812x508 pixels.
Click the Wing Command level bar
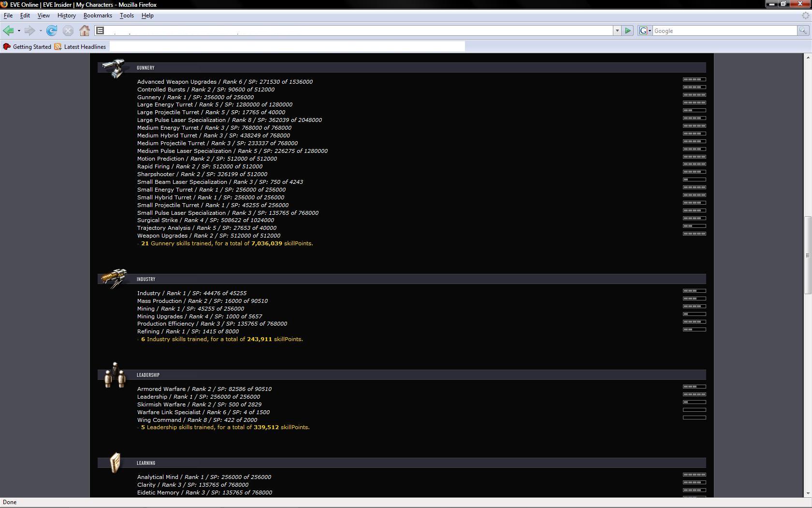pos(695,418)
